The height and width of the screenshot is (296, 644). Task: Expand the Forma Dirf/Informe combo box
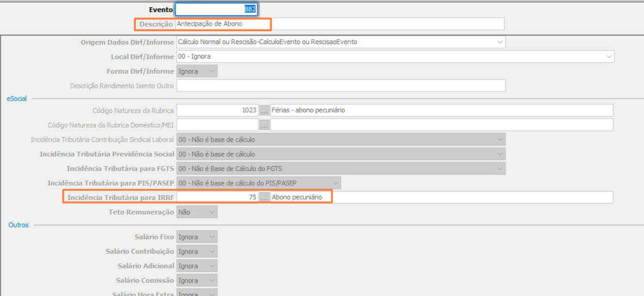(212, 72)
